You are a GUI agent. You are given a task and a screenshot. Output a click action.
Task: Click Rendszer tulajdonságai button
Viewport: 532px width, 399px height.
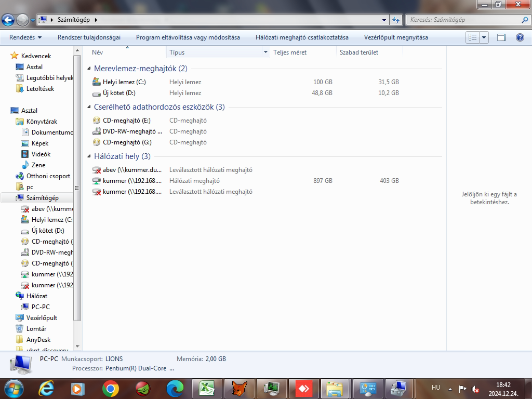89,37
